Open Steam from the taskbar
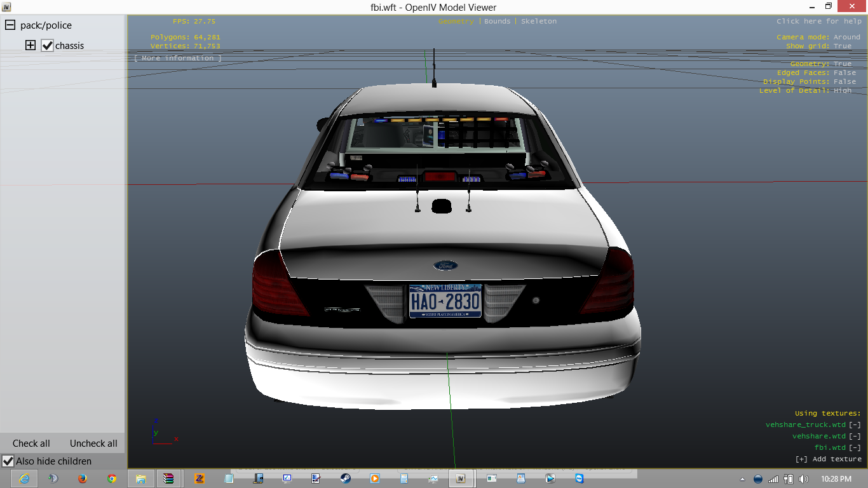The width and height of the screenshot is (868, 488). pyautogui.click(x=345, y=478)
